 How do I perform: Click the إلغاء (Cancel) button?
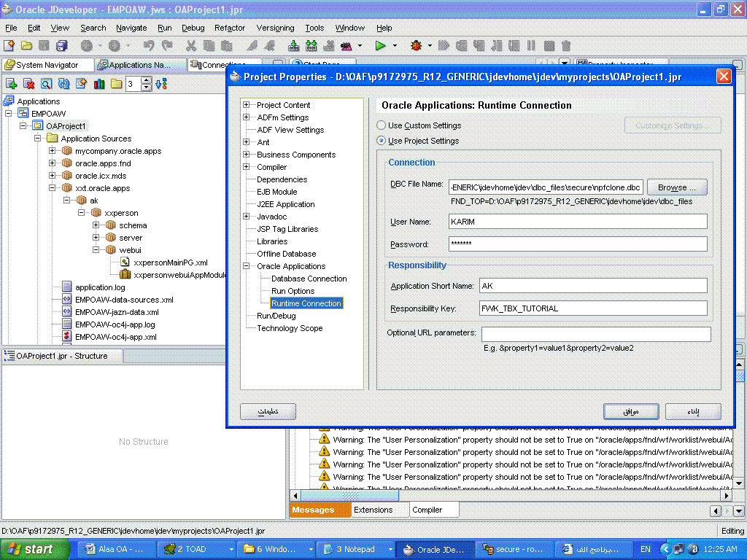pos(693,411)
